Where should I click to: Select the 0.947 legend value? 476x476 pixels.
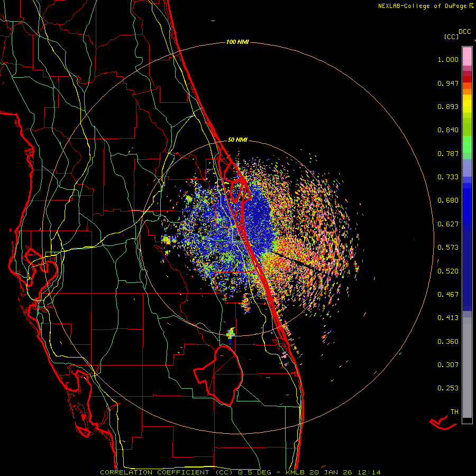coord(448,83)
